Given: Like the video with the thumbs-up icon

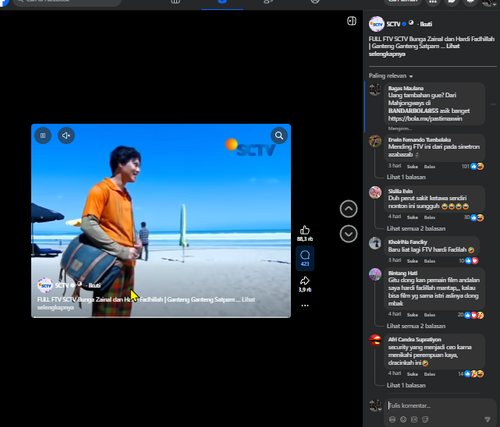Looking at the screenshot, I should (305, 230).
